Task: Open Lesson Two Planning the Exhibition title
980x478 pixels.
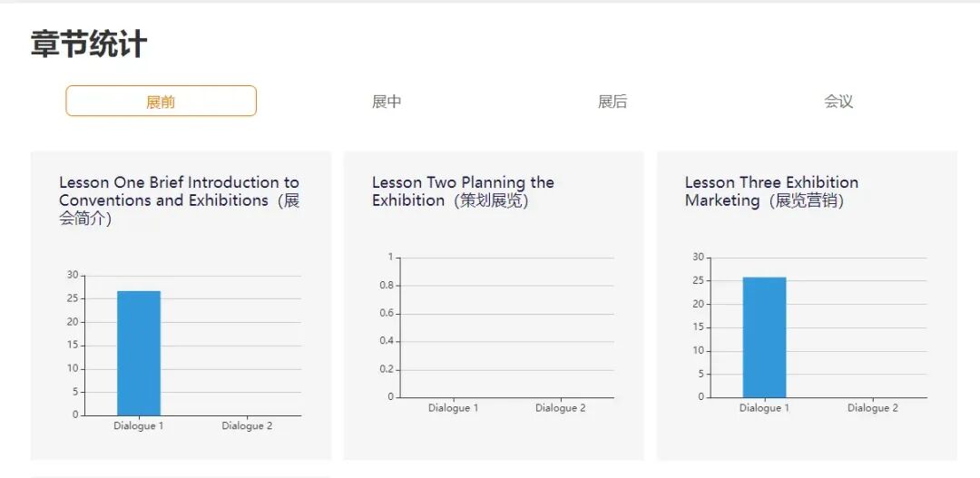Action: coord(463,191)
